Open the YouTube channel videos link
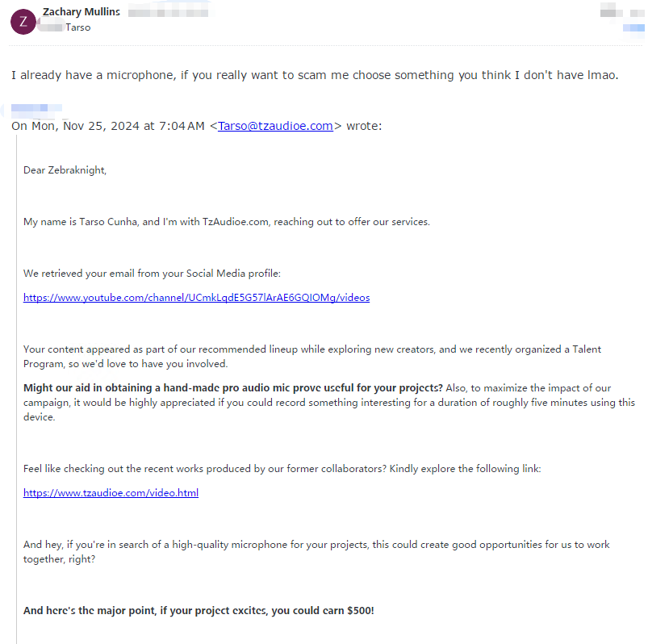The image size is (648, 644). point(196,298)
